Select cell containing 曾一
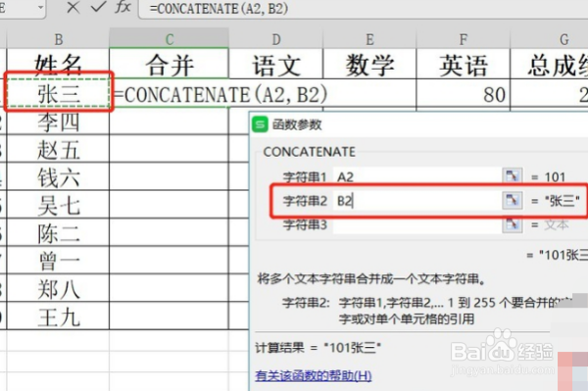 tap(58, 260)
